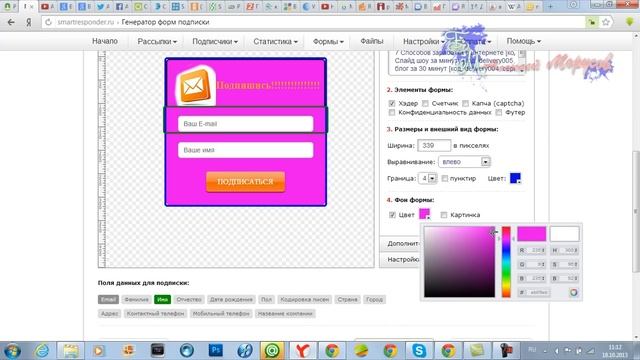The width and height of the screenshot is (640, 360).
Task: Open the screen recorder camera taskbar icon
Action: coord(506,351)
